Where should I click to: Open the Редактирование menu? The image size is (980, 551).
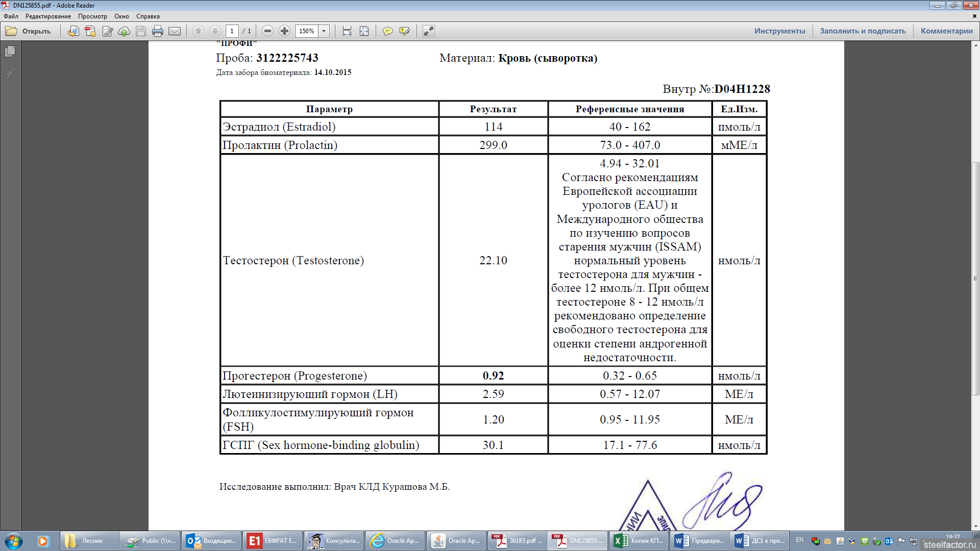coord(48,16)
